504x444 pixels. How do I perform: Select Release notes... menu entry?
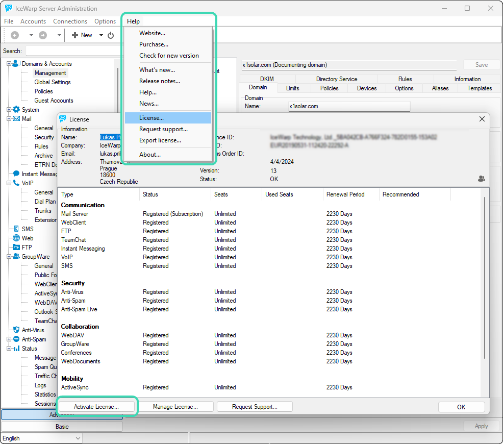168,81
